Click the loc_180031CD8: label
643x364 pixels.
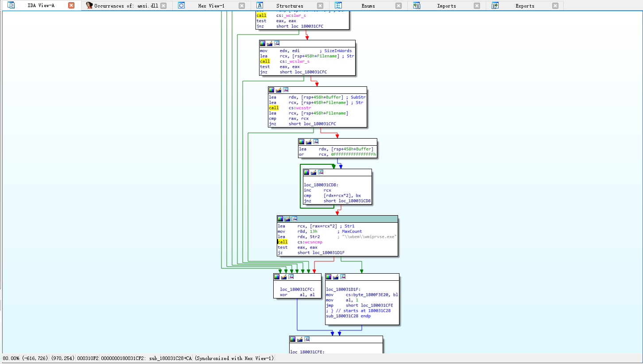(x=321, y=185)
